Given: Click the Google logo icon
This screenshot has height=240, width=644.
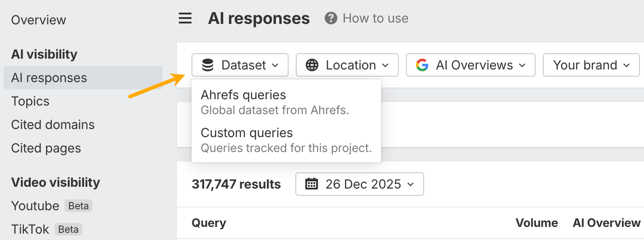Looking at the screenshot, I should coord(422,65).
